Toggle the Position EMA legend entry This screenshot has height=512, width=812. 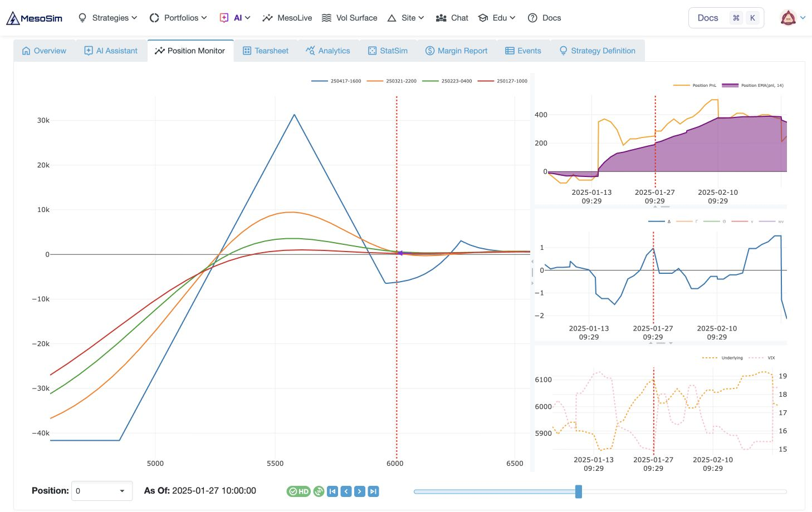[x=753, y=86]
